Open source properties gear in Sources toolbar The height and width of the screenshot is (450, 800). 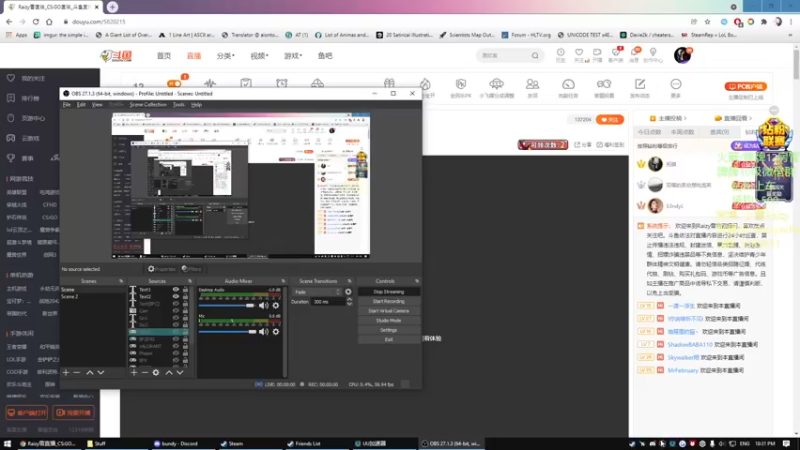[x=156, y=372]
